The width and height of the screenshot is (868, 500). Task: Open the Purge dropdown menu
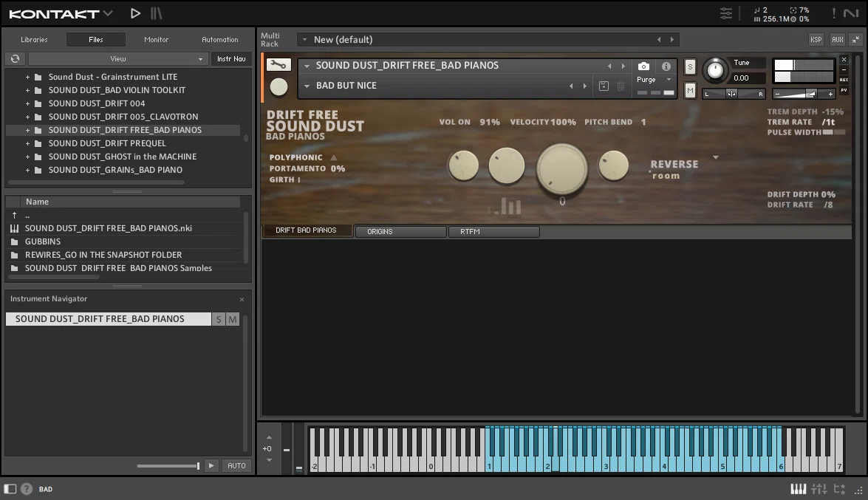pyautogui.click(x=669, y=80)
